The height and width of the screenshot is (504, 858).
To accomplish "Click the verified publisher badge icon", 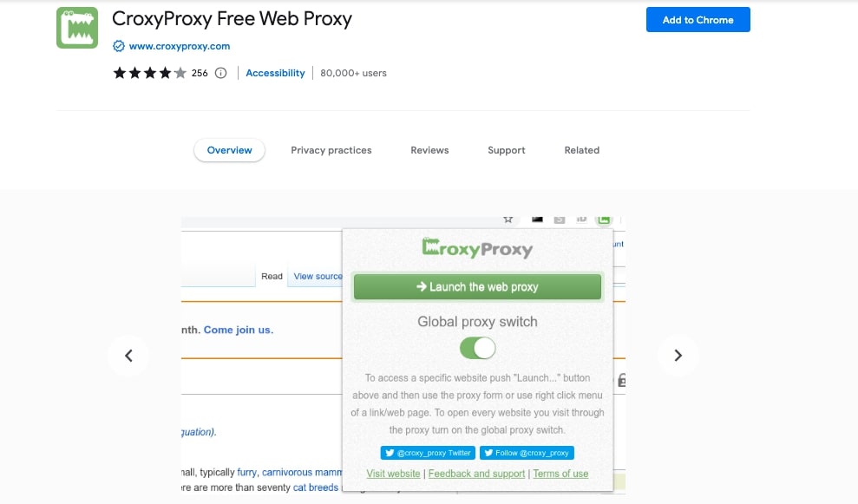I will point(119,46).
